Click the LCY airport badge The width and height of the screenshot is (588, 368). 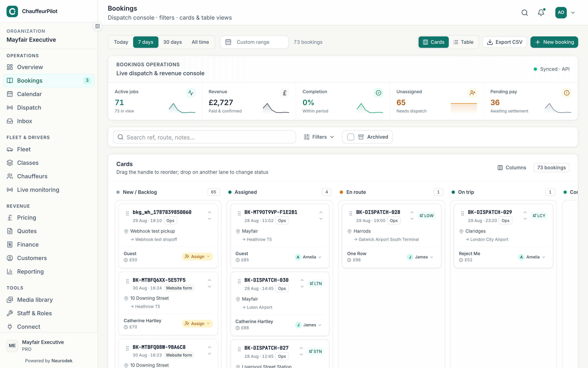[539, 216]
